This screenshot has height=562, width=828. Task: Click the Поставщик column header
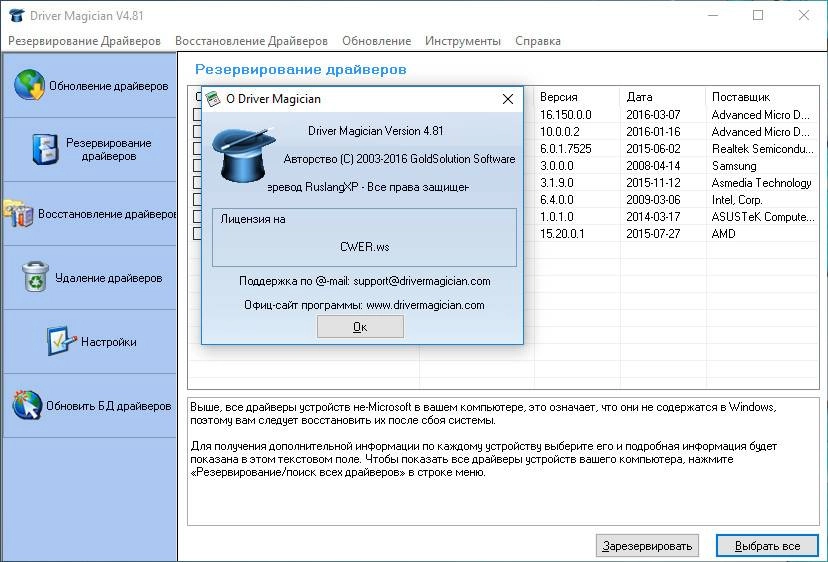763,97
